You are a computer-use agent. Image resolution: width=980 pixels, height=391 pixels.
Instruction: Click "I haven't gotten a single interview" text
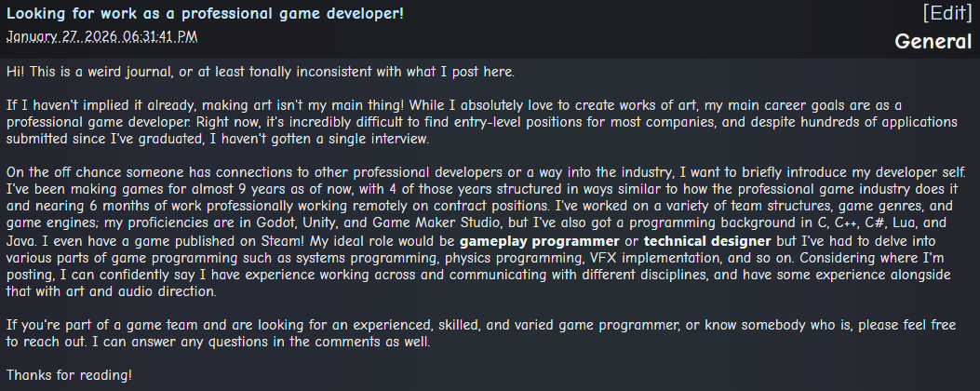(309, 139)
